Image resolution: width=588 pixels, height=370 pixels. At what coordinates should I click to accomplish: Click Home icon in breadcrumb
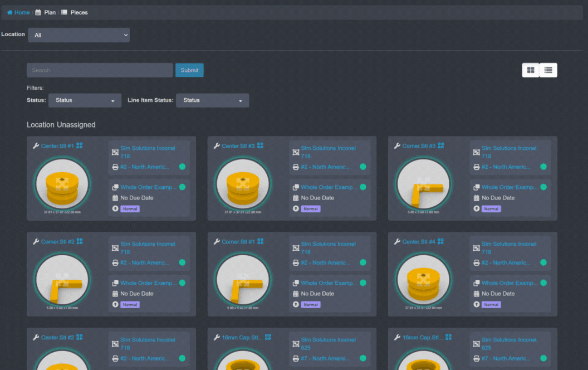[x=10, y=12]
